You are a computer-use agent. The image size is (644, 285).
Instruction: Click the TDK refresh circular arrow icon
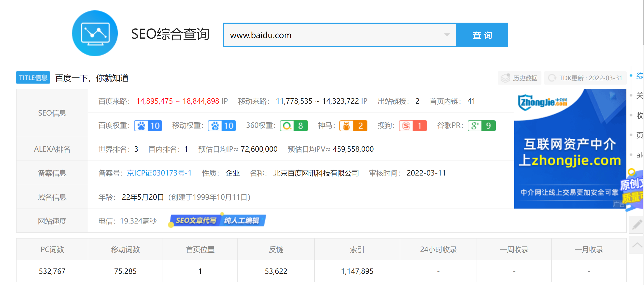pos(552,78)
